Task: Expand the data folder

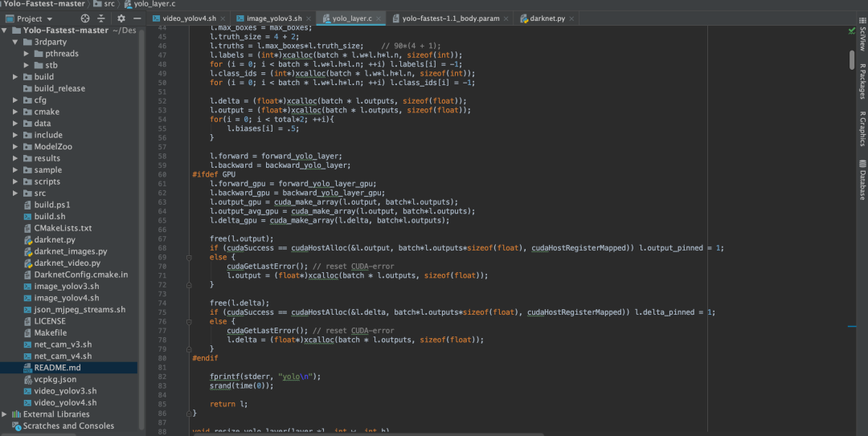Action: click(15, 124)
